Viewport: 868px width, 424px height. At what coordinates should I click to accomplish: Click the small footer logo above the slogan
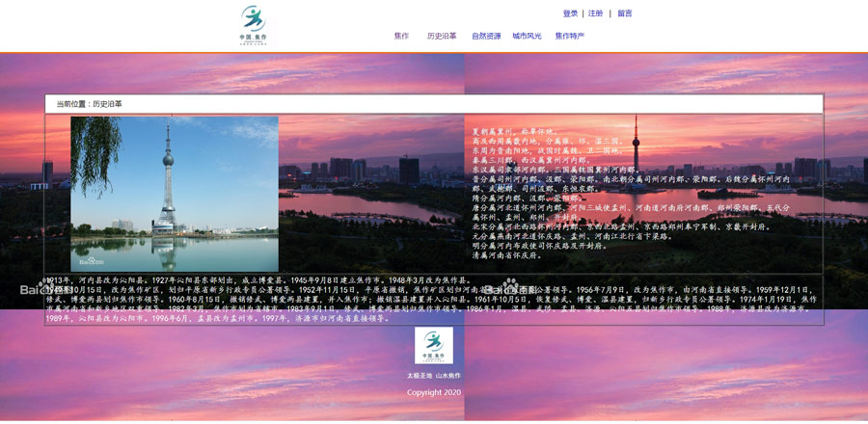tap(433, 345)
